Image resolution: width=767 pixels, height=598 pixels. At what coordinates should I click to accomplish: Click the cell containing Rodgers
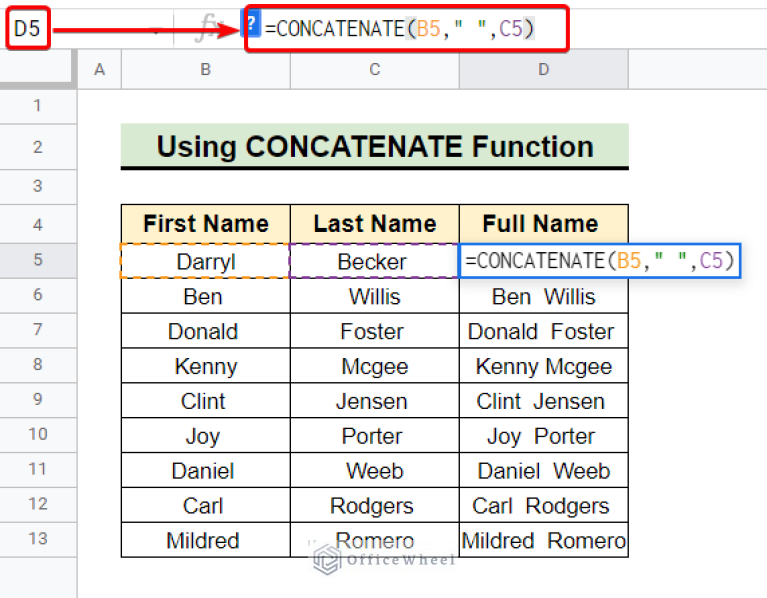coord(374,505)
